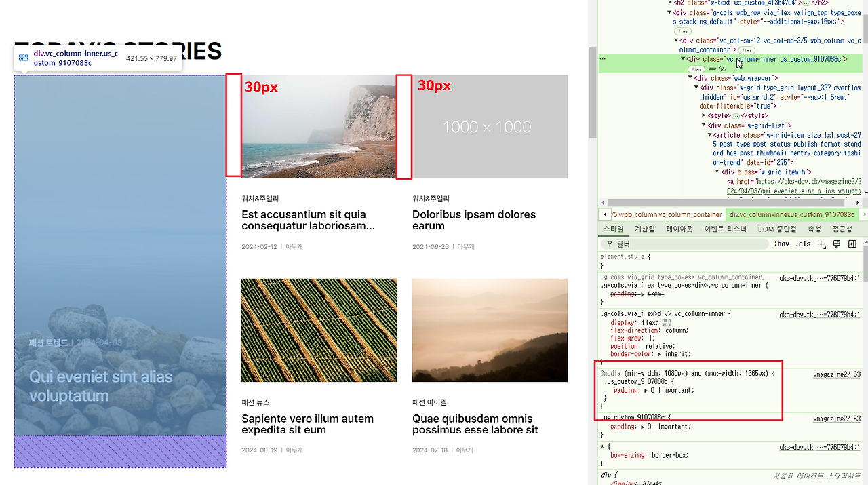Open stylesheet link beside the padding 4rem rule
The width and height of the screenshot is (868, 485).
[819, 278]
